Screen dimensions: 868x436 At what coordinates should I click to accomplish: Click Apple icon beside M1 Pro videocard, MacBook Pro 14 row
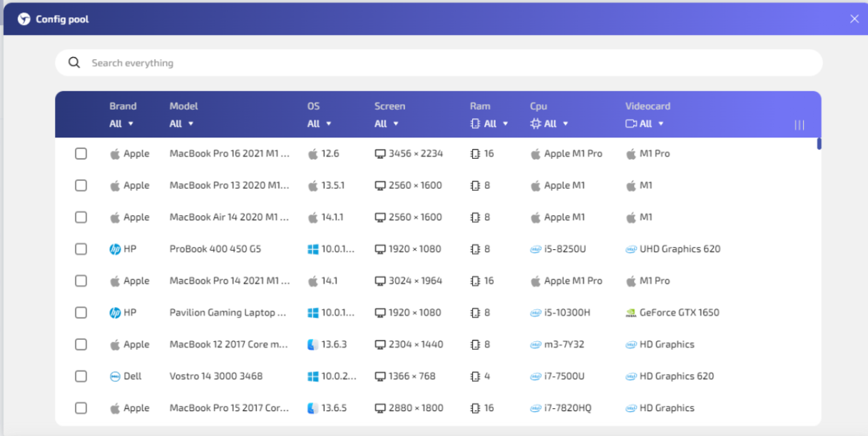pos(630,281)
